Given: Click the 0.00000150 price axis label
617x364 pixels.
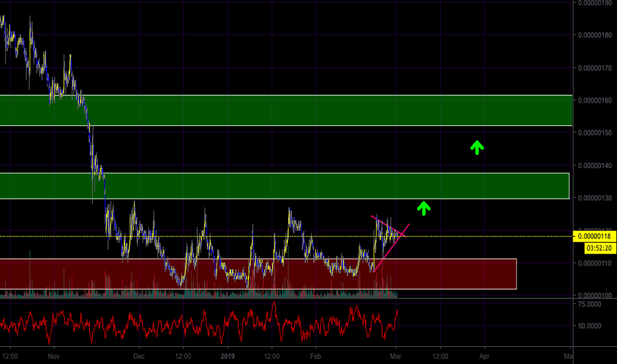Looking at the screenshot, I should pos(594,132).
